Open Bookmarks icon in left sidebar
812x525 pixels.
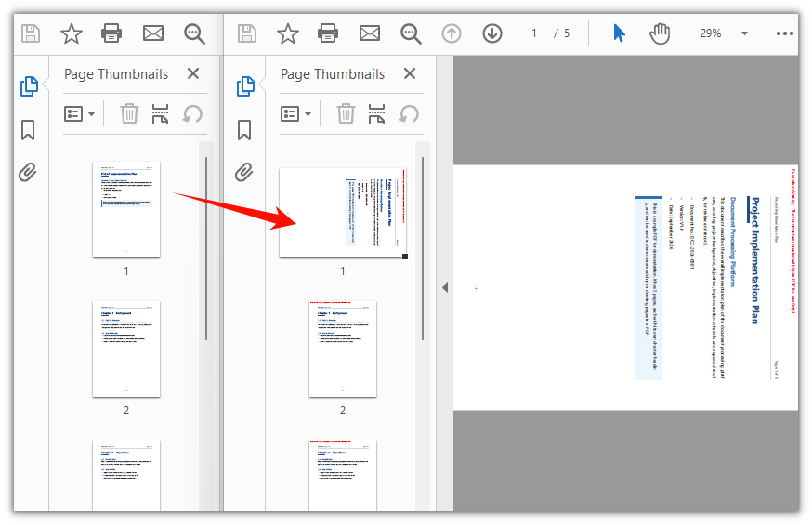pos(28,130)
